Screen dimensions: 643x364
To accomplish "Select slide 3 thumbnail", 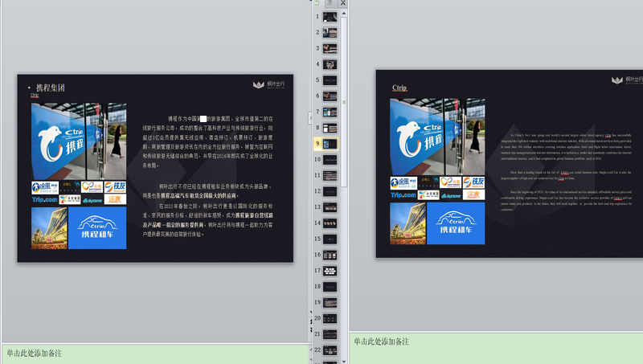I will [x=330, y=49].
